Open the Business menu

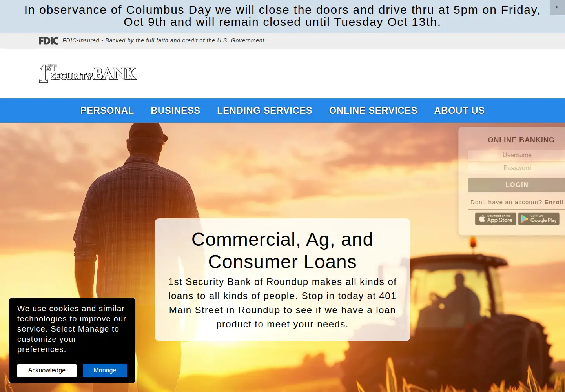click(175, 111)
